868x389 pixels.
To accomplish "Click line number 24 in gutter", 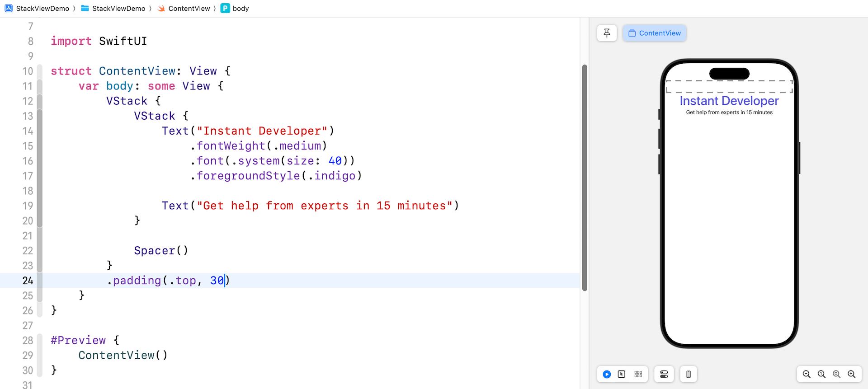I will coord(28,281).
